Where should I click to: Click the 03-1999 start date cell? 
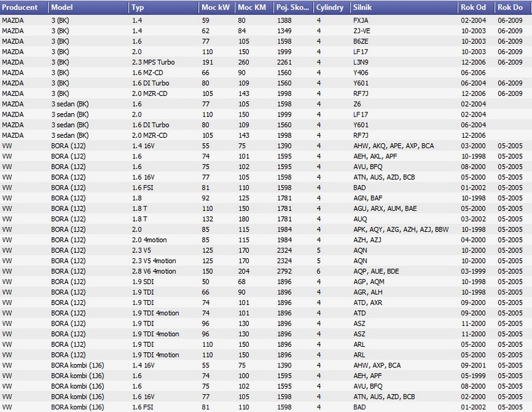point(473,272)
